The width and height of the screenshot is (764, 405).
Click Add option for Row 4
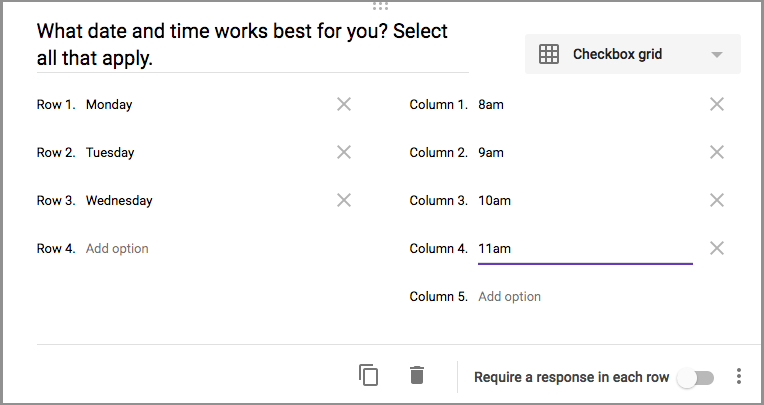117,248
